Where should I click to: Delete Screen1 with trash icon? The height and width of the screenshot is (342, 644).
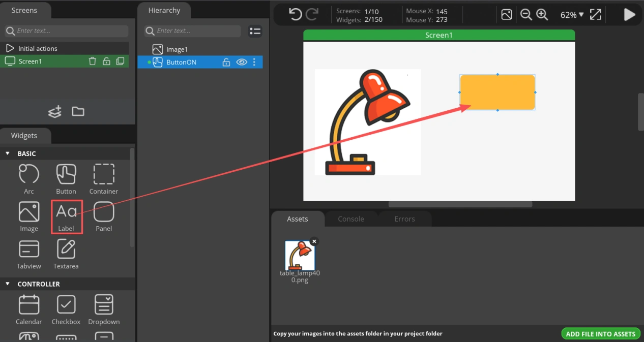92,61
